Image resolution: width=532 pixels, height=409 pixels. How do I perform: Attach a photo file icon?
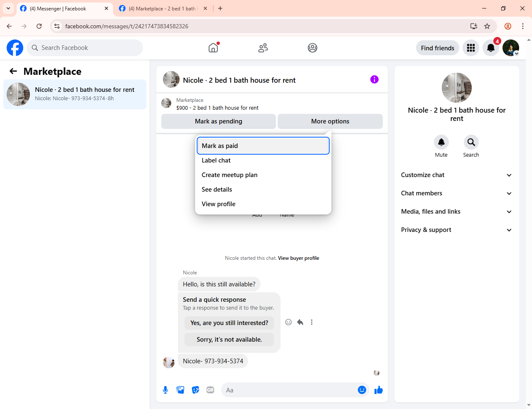[x=180, y=390]
